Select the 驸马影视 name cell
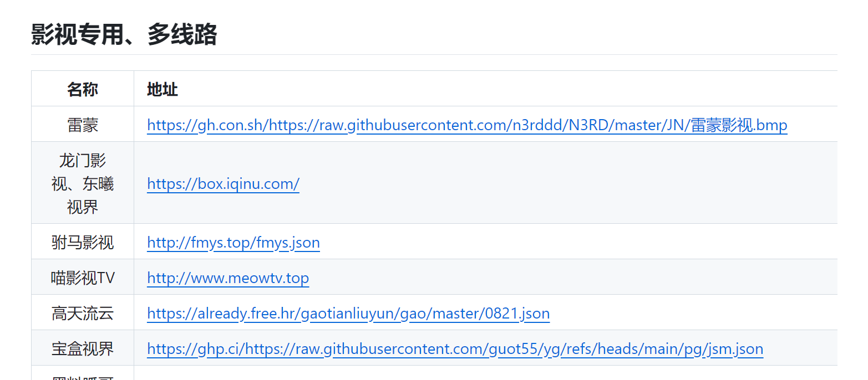868x380 pixels. pyautogui.click(x=83, y=242)
